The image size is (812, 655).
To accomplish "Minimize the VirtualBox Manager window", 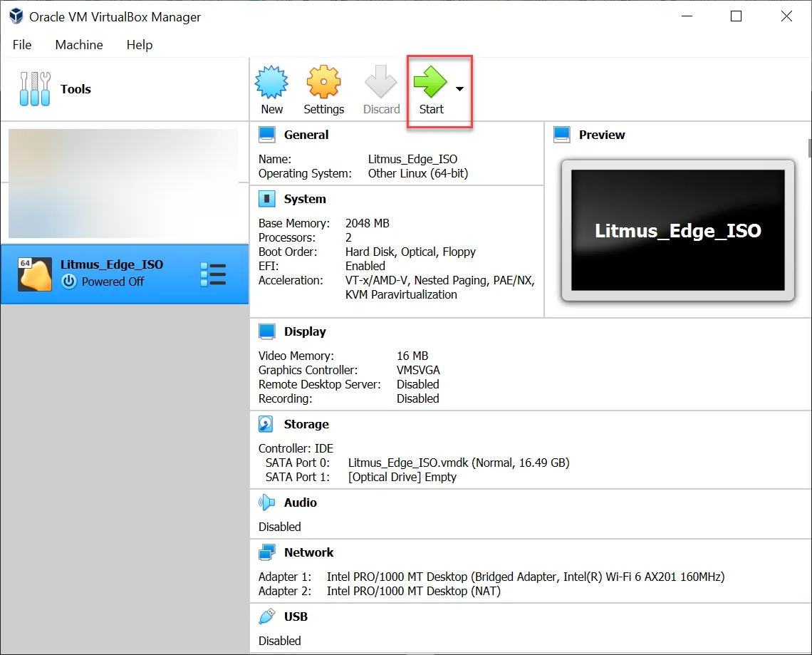I will pos(687,16).
